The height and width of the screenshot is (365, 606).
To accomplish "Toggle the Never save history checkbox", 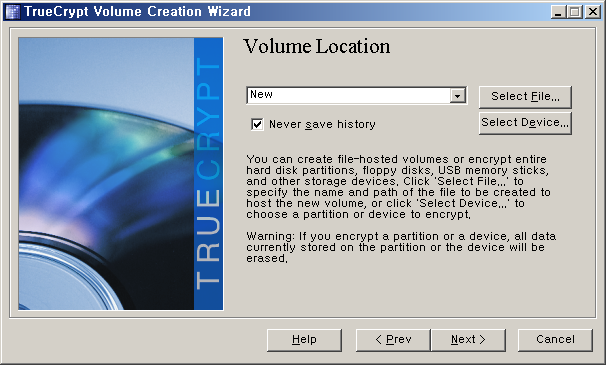I will tap(257, 125).
